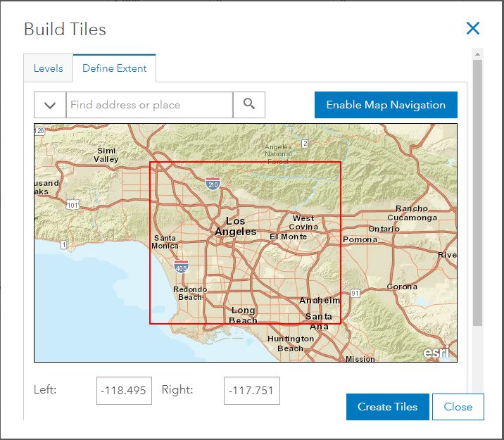Click the Route 2 shield on map

coord(305,144)
